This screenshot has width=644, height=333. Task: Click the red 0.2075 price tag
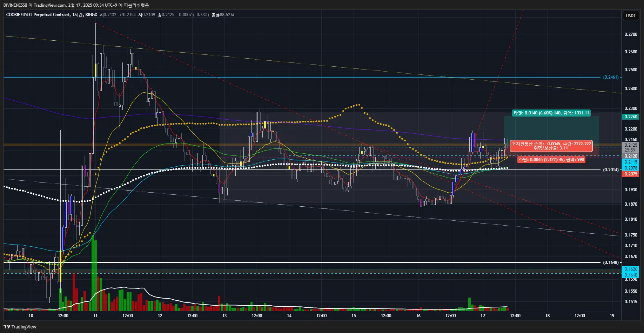point(631,174)
